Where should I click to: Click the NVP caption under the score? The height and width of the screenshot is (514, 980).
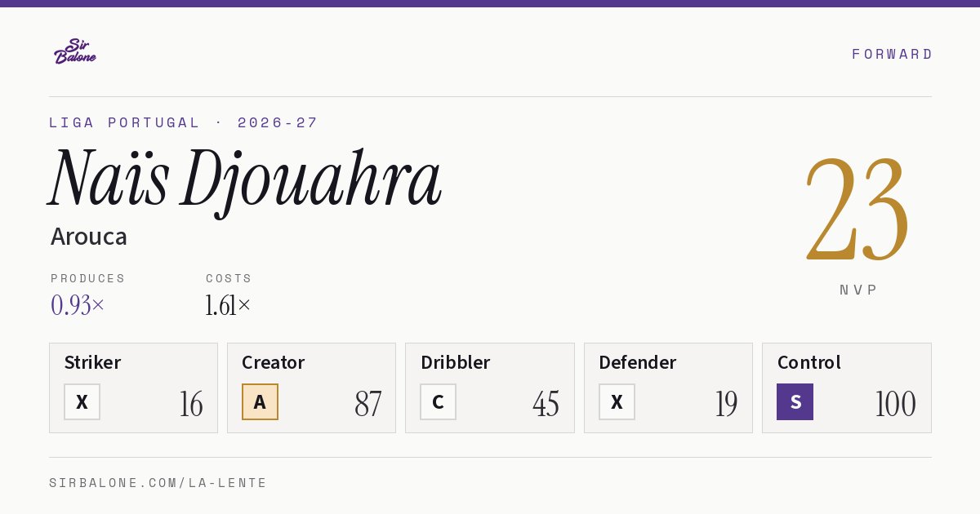[858, 290]
